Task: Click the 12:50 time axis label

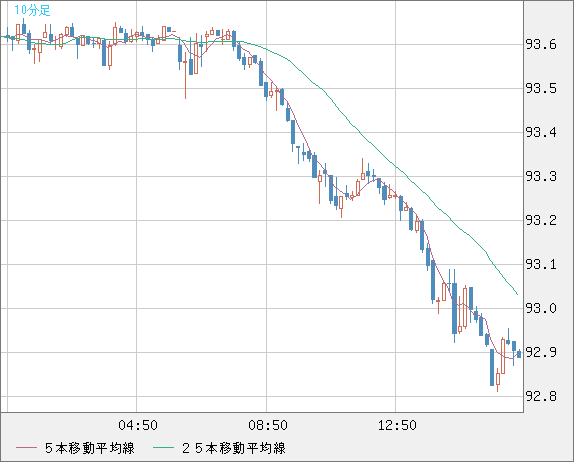Action: click(x=397, y=425)
